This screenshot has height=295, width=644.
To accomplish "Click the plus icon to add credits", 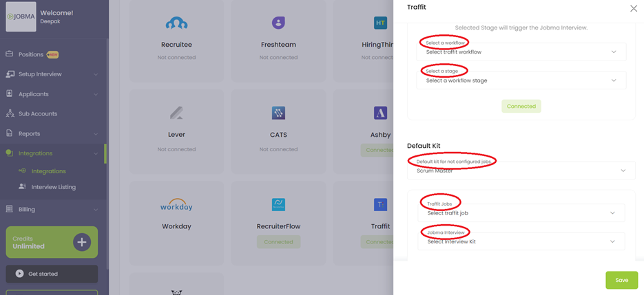I will coord(82,242).
